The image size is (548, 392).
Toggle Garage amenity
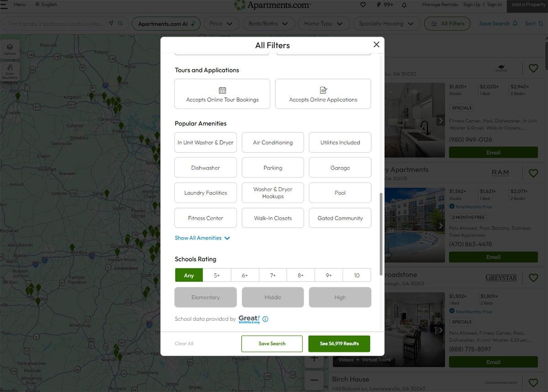click(x=340, y=167)
